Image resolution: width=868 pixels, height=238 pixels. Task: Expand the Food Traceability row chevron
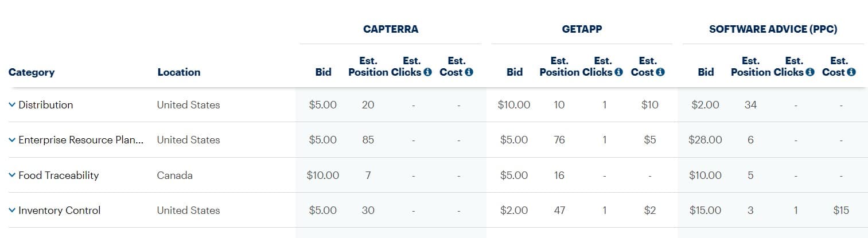[x=12, y=175]
